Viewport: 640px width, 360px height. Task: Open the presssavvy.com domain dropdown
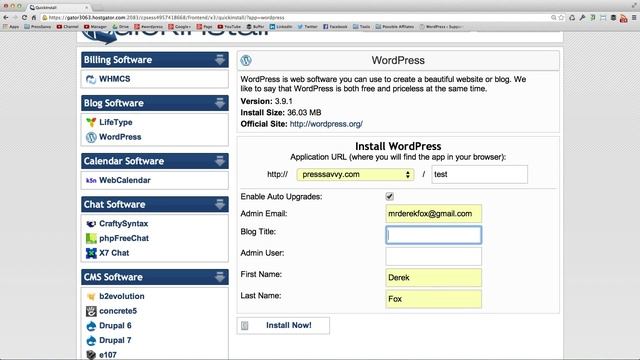pyautogui.click(x=355, y=174)
